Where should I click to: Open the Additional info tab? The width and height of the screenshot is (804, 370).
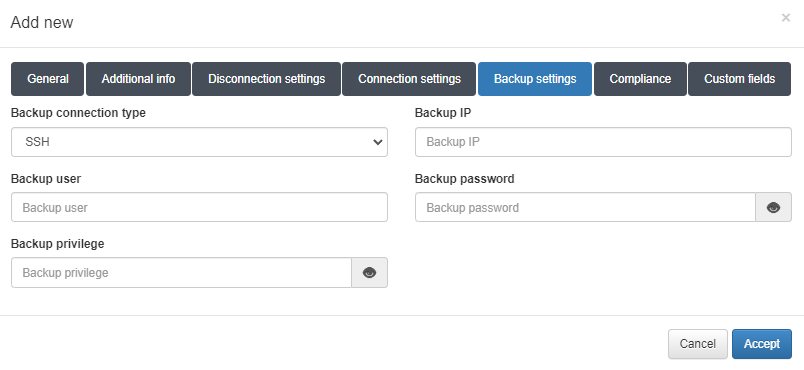138,79
